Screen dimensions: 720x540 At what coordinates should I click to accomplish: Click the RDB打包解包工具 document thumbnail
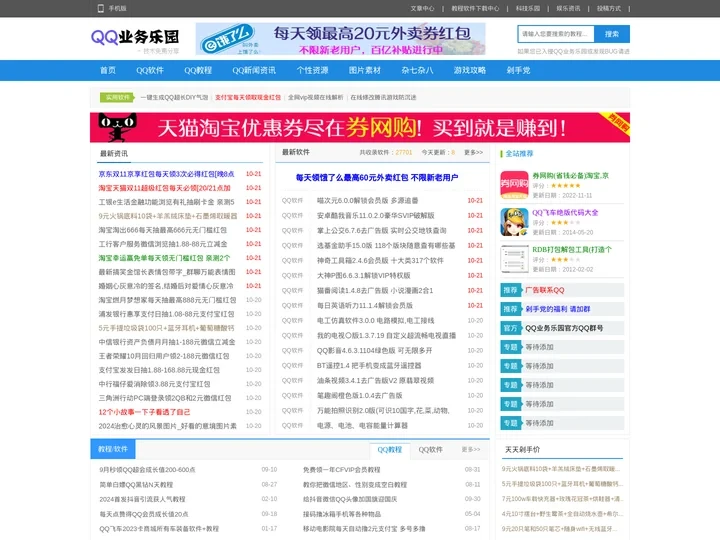click(x=514, y=259)
